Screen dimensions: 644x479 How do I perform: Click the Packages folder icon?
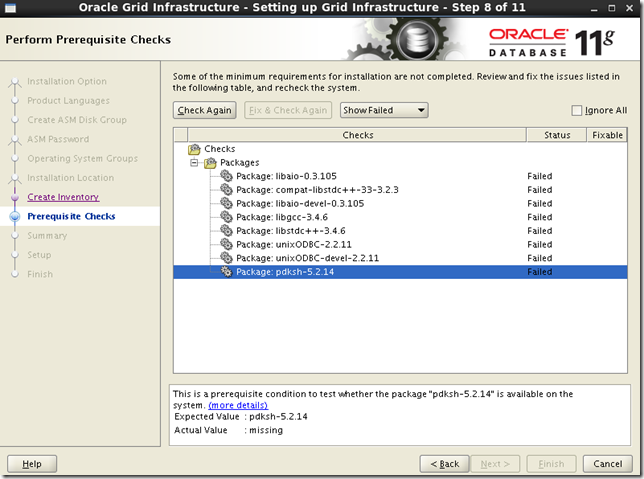(x=210, y=163)
